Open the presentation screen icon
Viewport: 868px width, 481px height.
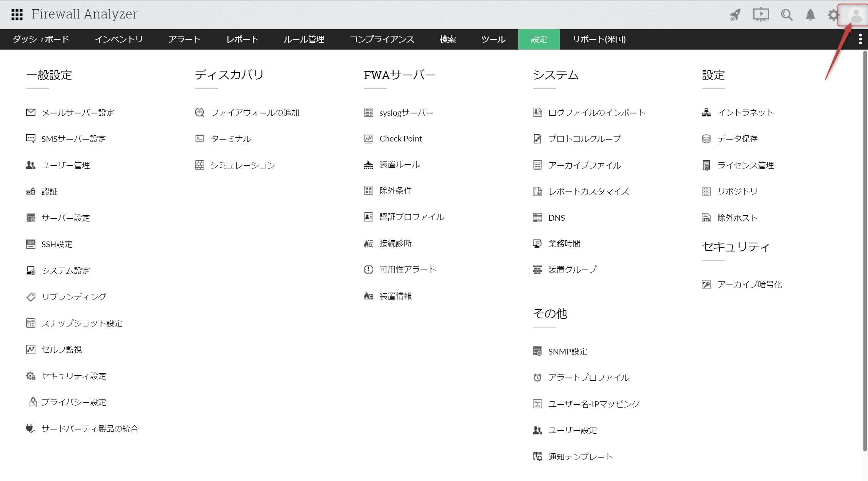[761, 15]
